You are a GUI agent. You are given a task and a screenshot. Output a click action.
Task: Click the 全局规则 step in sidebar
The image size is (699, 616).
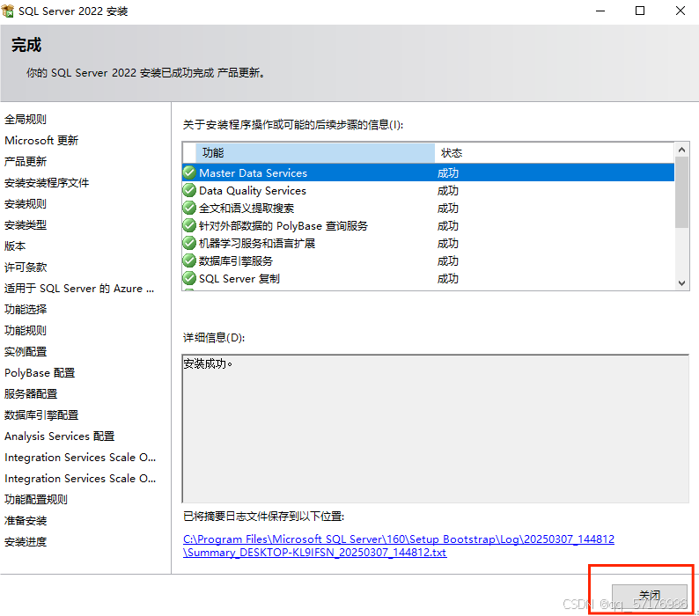coord(26,119)
